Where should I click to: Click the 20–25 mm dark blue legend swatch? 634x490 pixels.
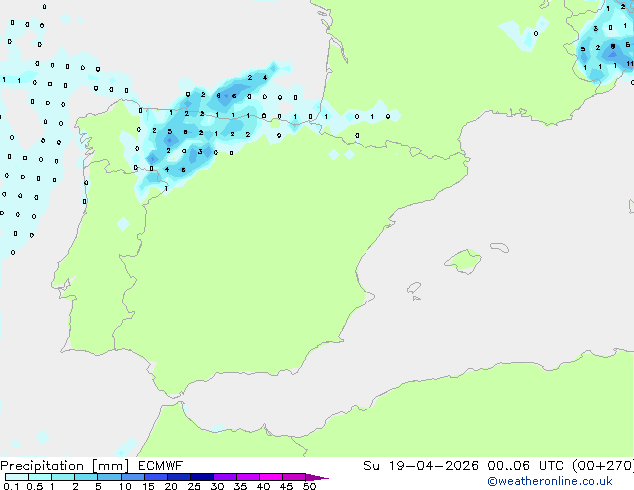tap(179, 477)
